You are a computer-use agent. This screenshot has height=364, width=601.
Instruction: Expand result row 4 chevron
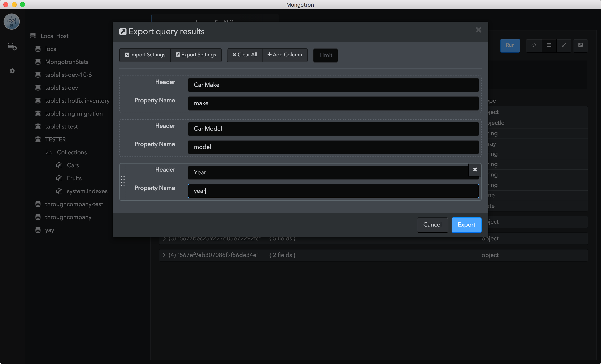coord(164,255)
